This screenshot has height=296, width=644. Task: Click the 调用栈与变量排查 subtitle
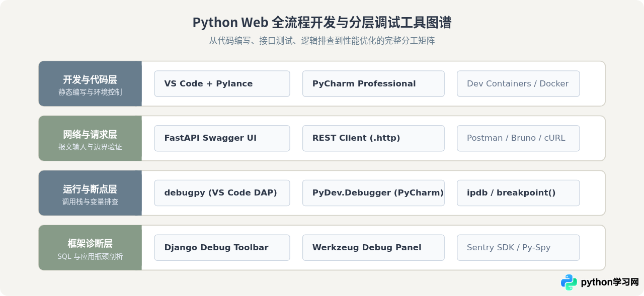coord(90,202)
